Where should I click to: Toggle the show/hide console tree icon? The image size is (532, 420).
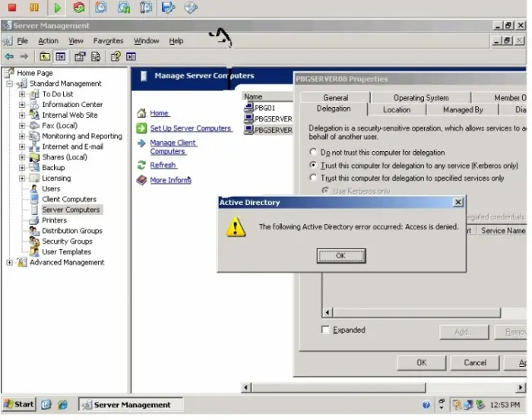pyautogui.click(x=61, y=57)
